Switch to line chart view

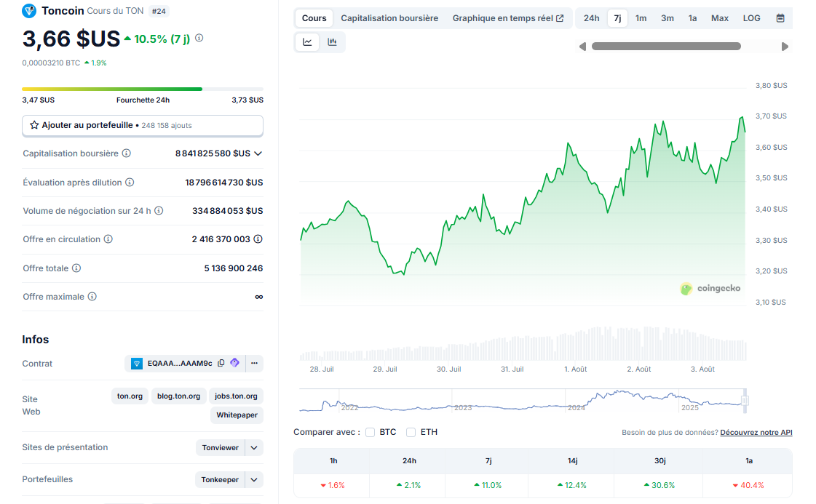point(308,42)
